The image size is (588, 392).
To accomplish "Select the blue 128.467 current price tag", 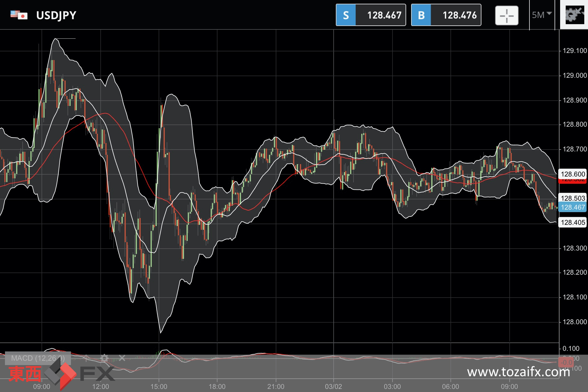I will (573, 207).
